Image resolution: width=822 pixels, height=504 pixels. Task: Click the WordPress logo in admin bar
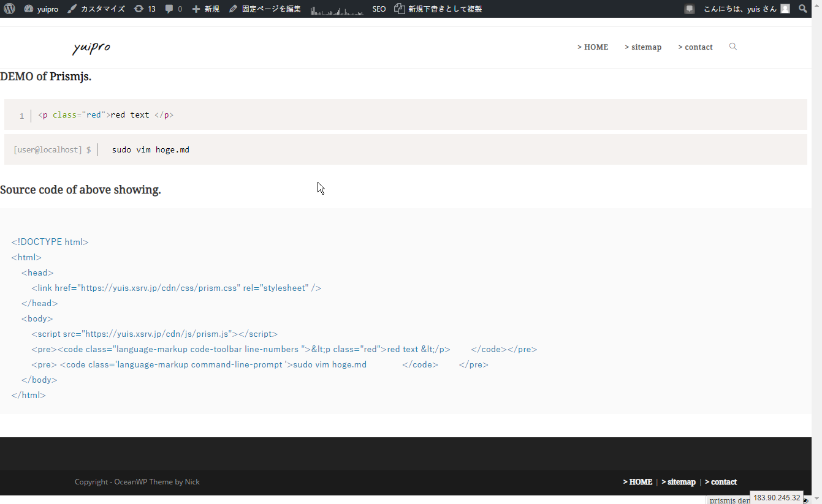(9, 9)
